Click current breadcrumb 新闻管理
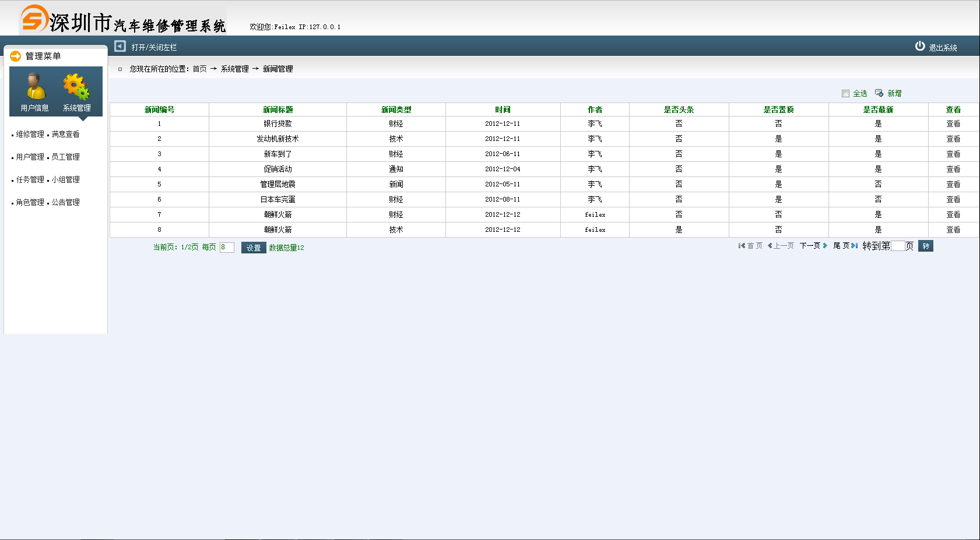Image resolution: width=980 pixels, height=540 pixels. point(278,69)
